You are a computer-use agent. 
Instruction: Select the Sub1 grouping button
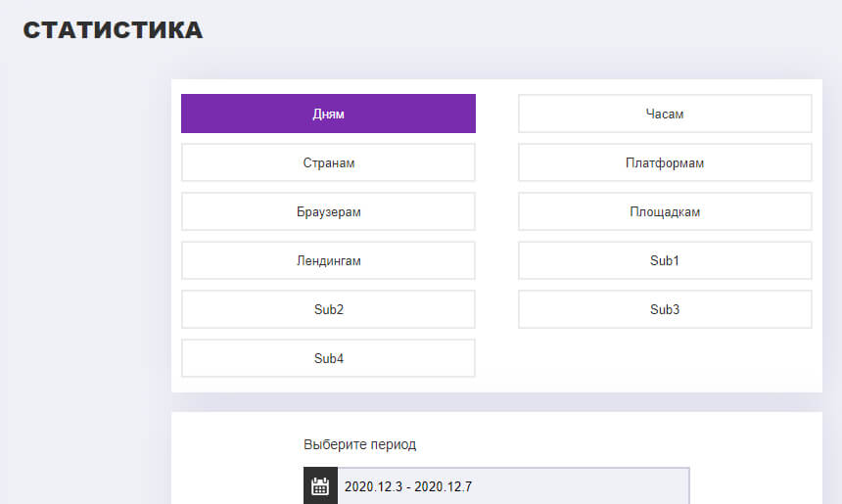click(665, 260)
